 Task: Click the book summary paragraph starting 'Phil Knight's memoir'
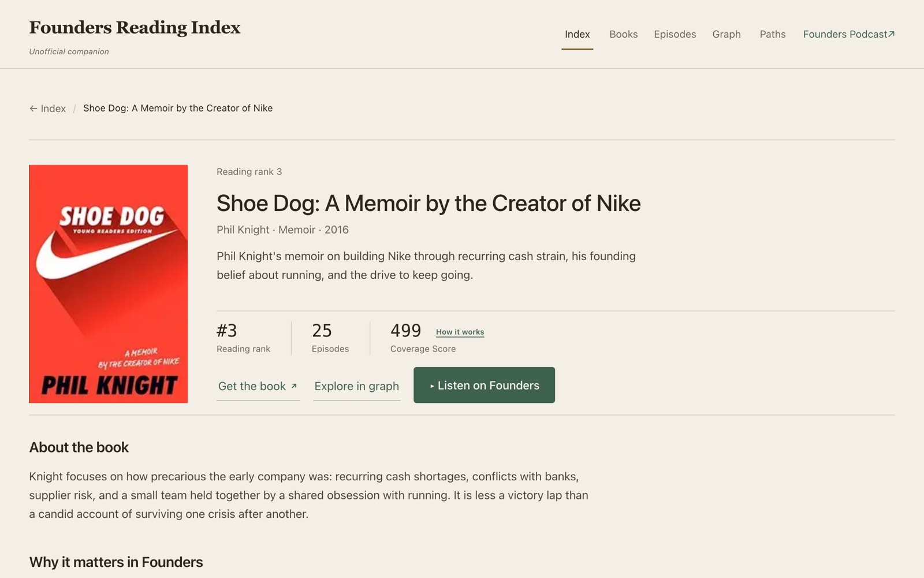coord(426,265)
